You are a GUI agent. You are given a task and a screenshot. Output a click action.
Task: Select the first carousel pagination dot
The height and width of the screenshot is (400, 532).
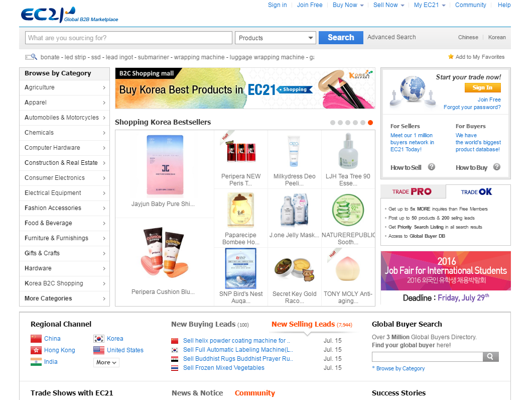(332, 123)
